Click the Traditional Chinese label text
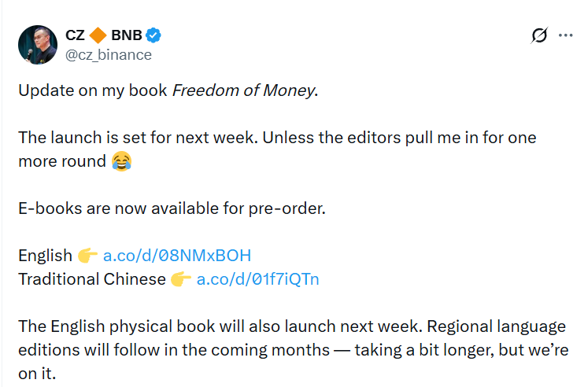The width and height of the screenshot is (588, 387). pyautogui.click(x=91, y=279)
